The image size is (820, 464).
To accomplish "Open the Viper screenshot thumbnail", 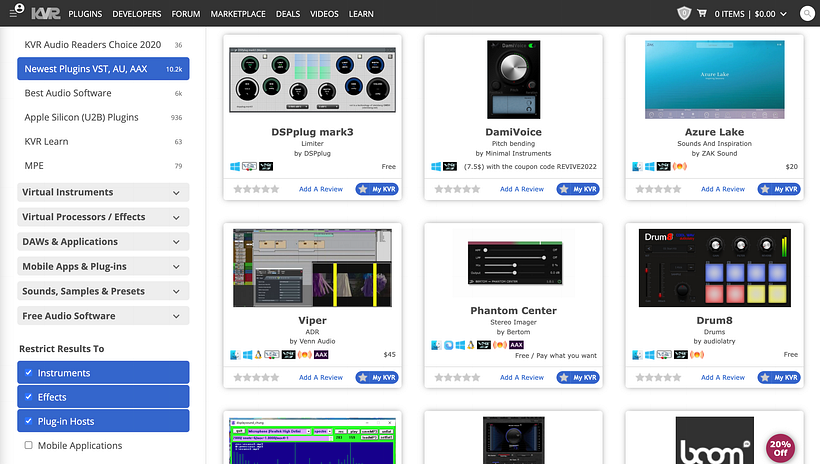I will coord(312,267).
